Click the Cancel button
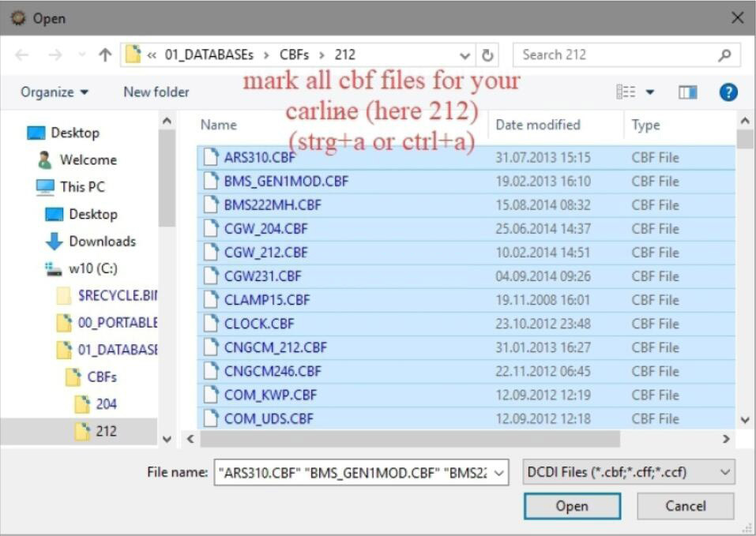The height and width of the screenshot is (536, 756). [686, 506]
